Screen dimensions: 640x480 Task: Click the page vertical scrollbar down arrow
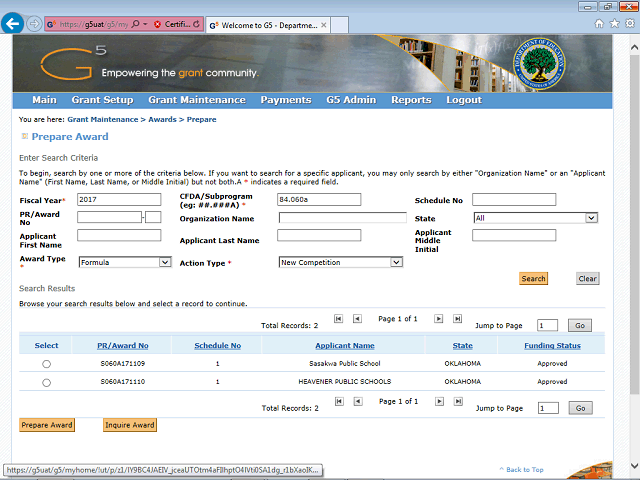634,465
